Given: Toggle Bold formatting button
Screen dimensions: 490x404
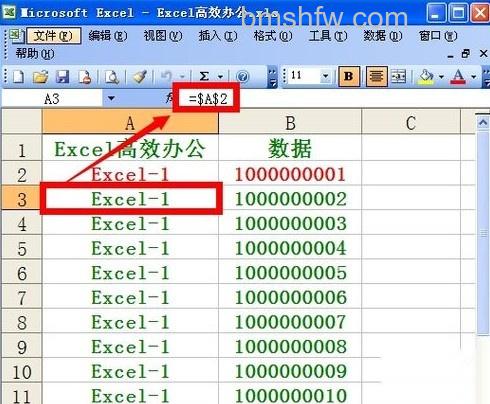Looking at the screenshot, I should tap(349, 77).
